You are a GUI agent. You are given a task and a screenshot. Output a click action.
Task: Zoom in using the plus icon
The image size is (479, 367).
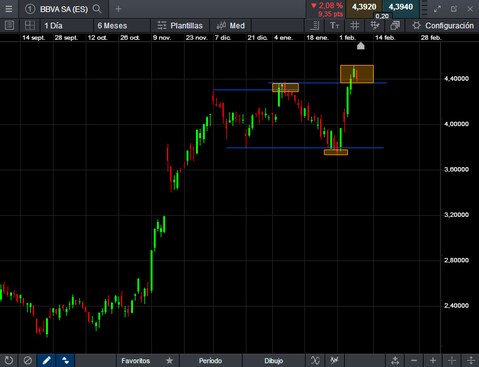[x=433, y=360]
